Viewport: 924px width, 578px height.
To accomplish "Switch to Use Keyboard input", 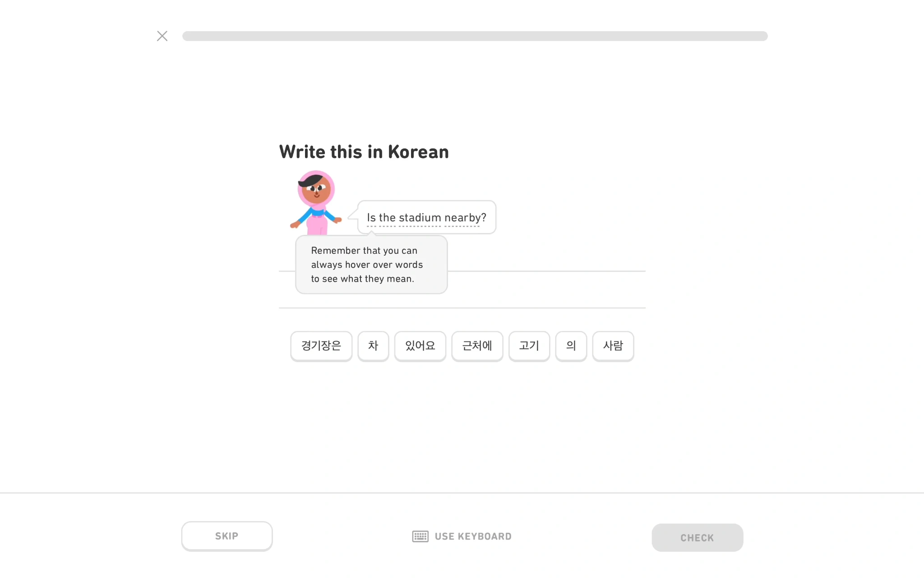I will (x=462, y=536).
